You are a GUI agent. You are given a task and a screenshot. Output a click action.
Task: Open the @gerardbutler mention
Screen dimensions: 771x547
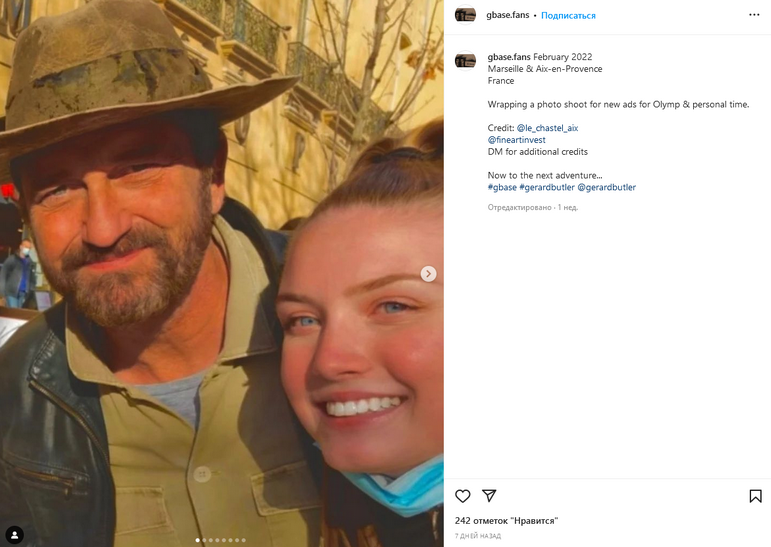tap(606, 187)
